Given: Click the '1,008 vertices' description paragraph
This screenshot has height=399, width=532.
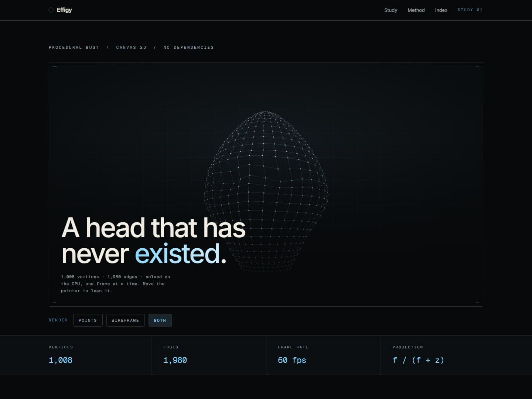Looking at the screenshot, I should (x=116, y=284).
